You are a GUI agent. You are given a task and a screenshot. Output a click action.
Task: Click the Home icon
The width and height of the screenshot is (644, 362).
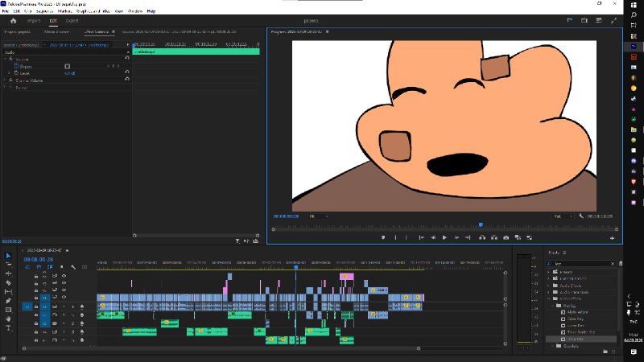(13, 21)
